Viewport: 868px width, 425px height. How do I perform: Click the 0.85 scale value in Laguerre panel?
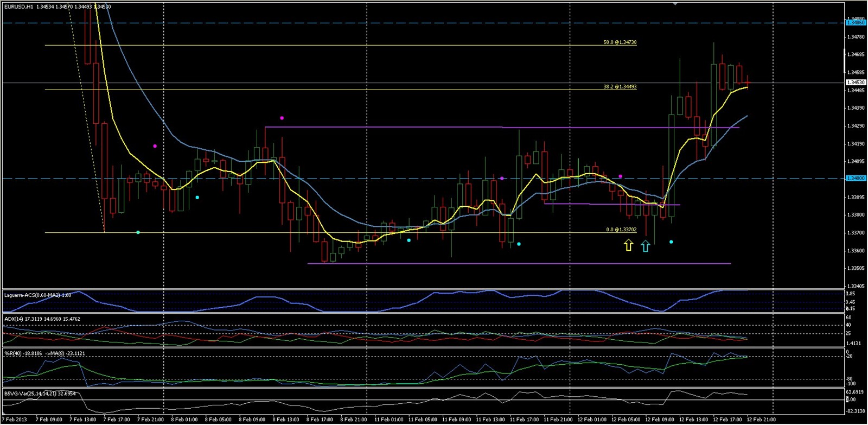pos(851,294)
